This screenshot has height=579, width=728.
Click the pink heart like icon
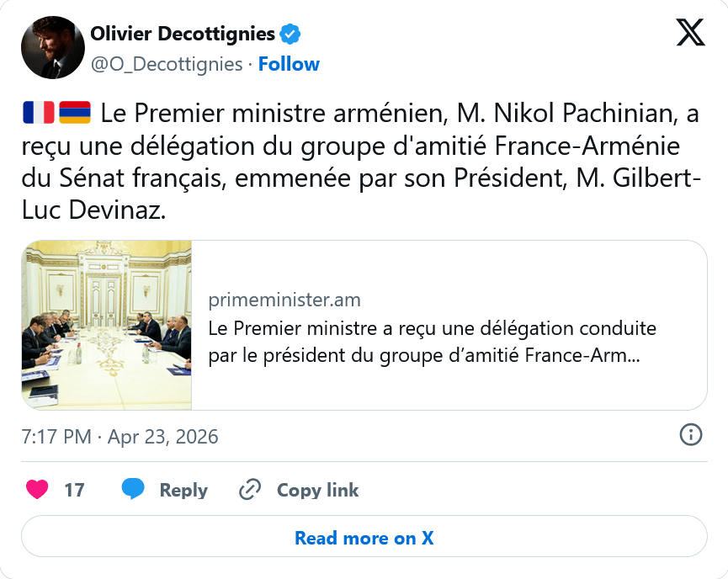tap(37, 490)
